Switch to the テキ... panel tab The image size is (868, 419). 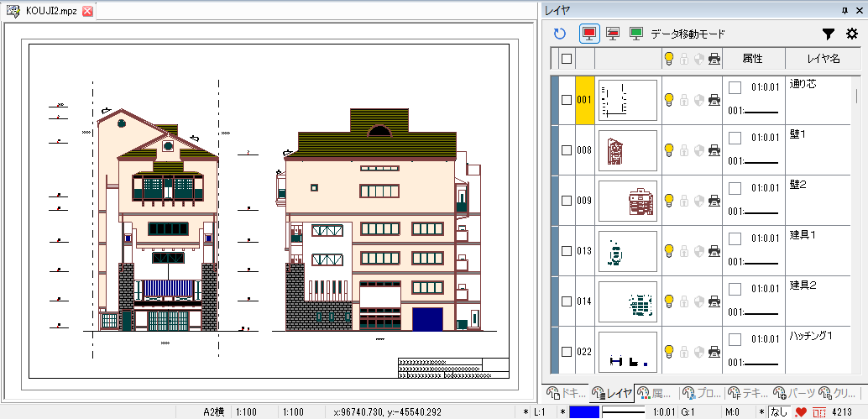click(x=747, y=394)
